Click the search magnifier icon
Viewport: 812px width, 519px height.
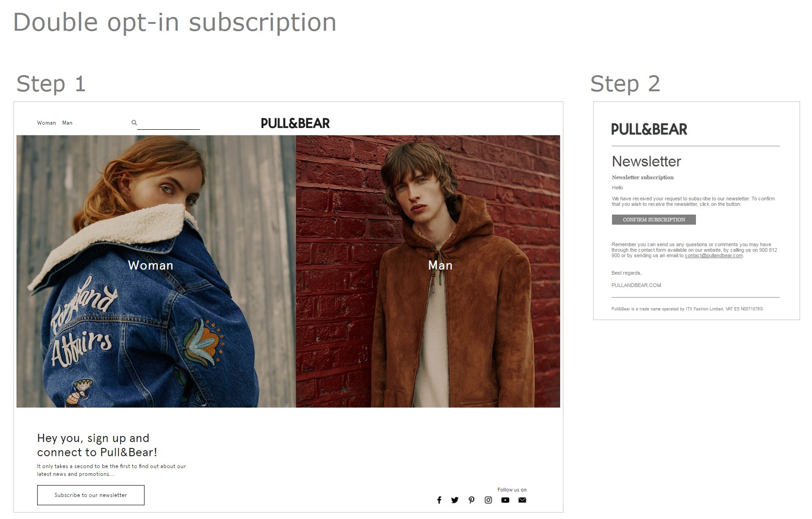click(134, 122)
